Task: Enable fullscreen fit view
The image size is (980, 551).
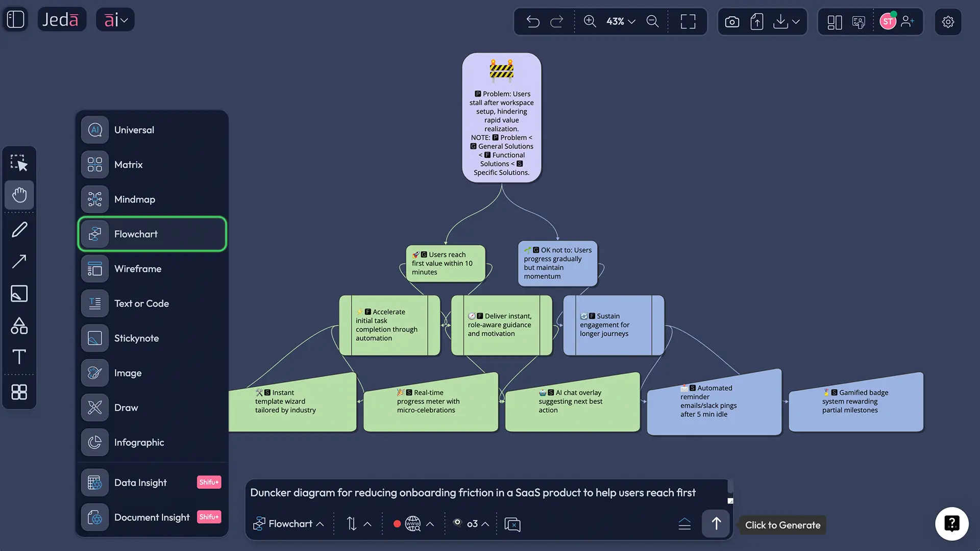Action: point(688,21)
